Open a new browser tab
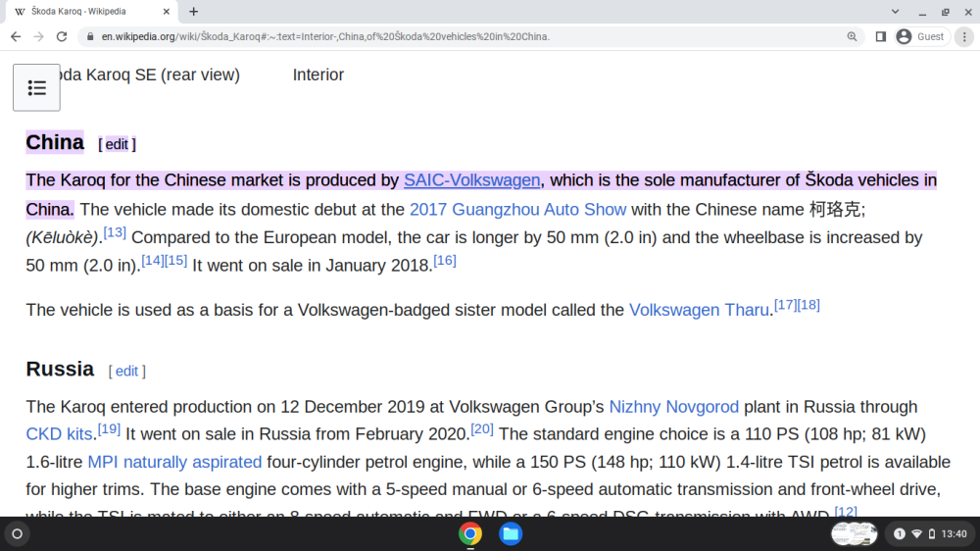 [194, 11]
